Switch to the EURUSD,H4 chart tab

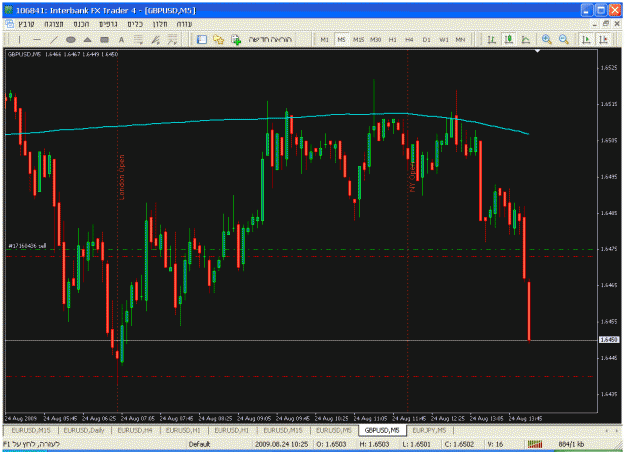(x=135, y=430)
